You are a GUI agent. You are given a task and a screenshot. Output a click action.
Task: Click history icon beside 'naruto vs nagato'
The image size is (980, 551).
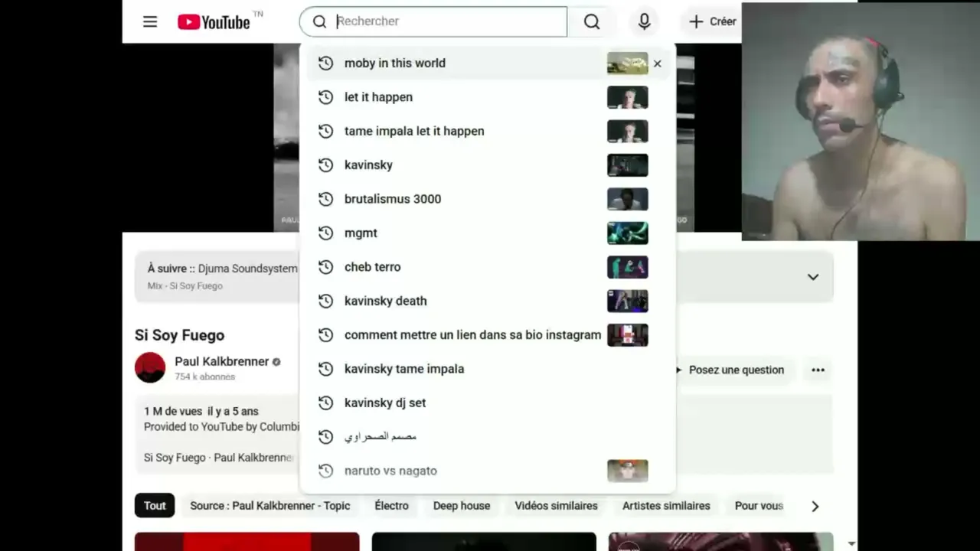pos(325,471)
